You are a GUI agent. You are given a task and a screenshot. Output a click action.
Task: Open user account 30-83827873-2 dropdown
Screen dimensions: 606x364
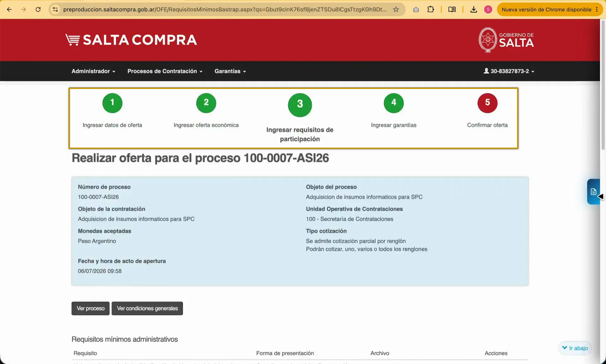[x=509, y=71]
